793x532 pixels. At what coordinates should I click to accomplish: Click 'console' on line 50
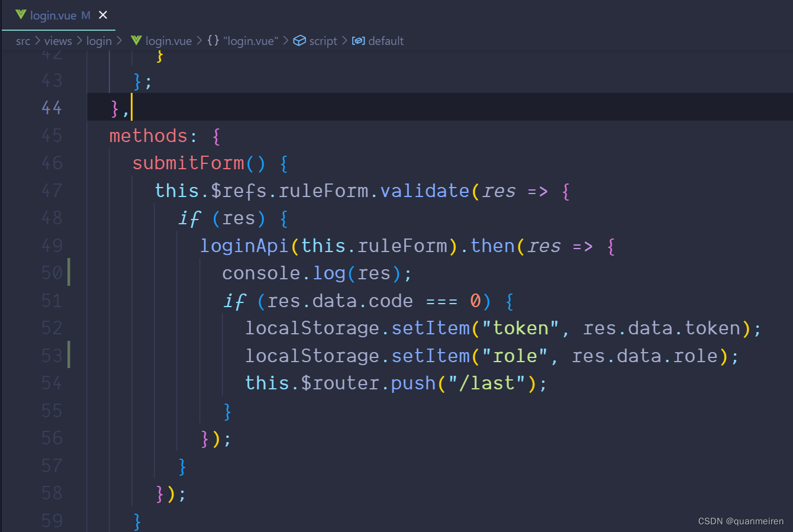[261, 273]
